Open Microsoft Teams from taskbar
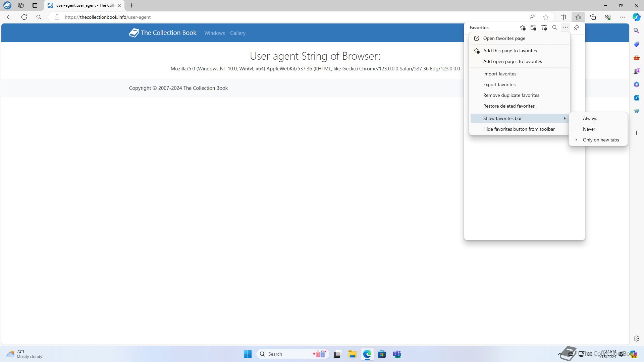 click(397, 354)
